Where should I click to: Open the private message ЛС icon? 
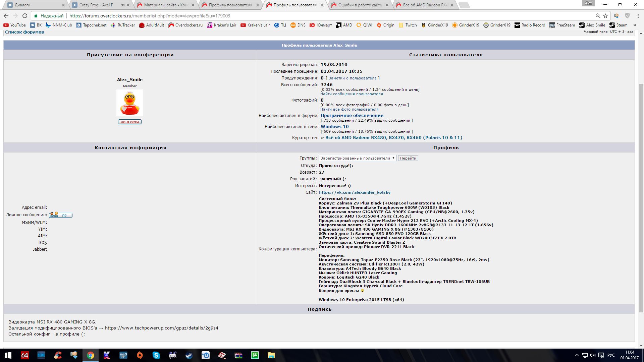tap(61, 215)
